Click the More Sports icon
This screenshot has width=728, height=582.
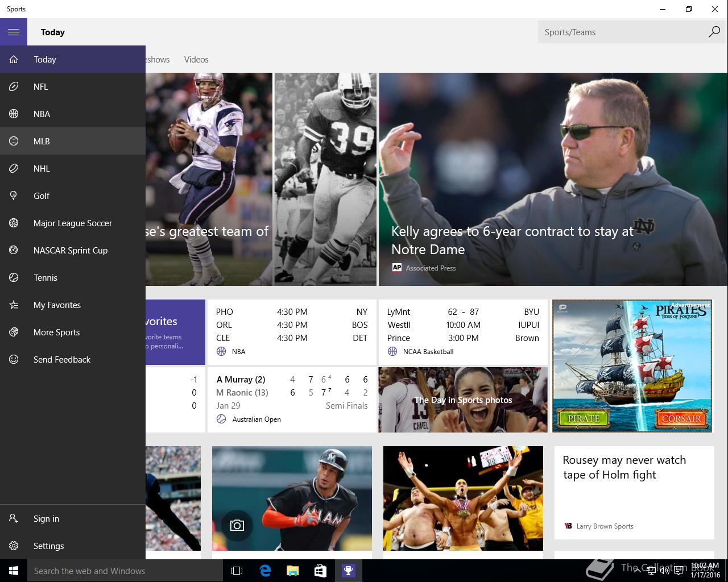point(14,332)
